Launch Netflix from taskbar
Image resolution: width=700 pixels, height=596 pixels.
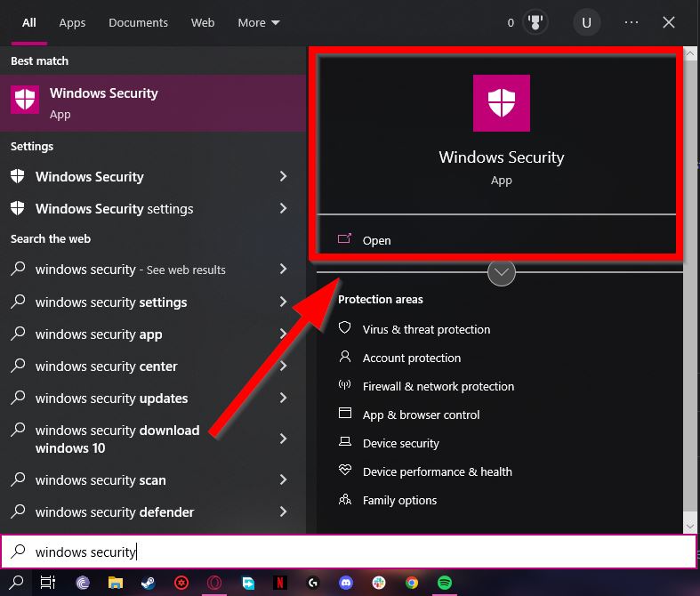click(x=280, y=583)
